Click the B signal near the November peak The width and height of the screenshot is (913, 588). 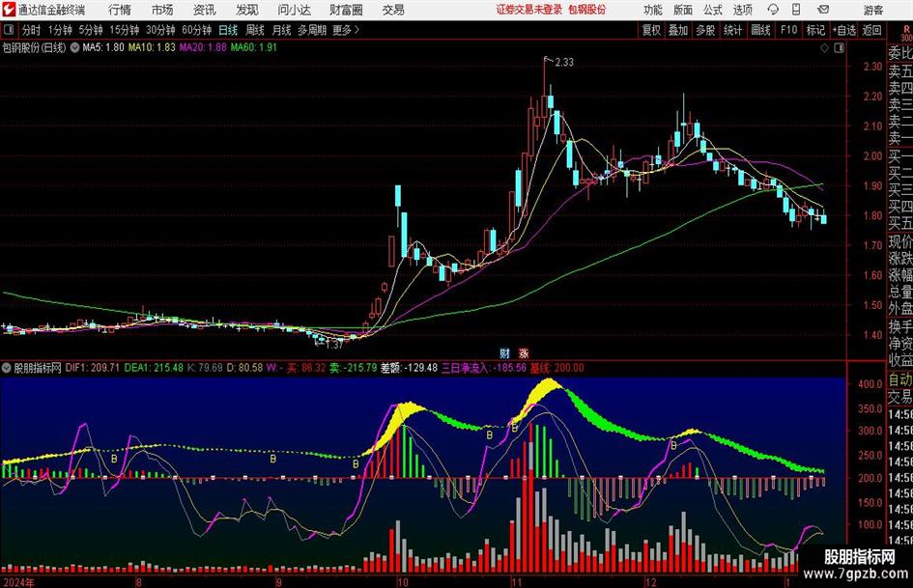[x=515, y=428]
